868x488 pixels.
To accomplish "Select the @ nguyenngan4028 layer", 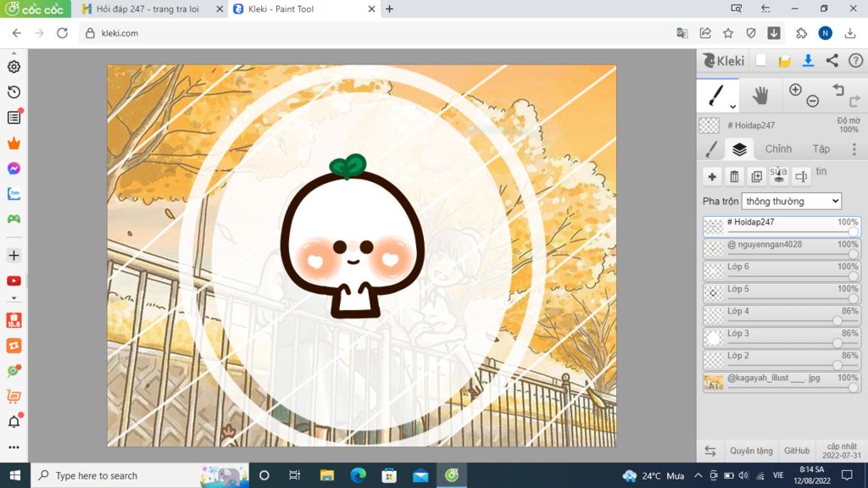I will coord(782,249).
